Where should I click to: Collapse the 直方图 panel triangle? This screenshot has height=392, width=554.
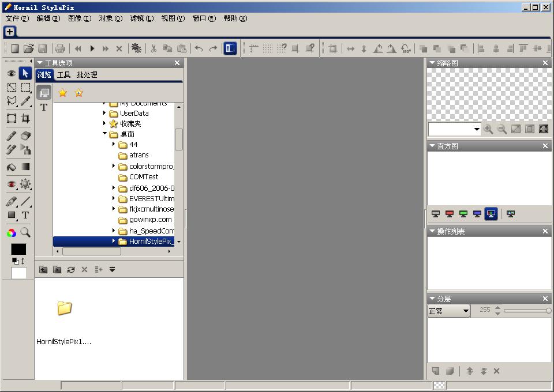[x=432, y=146]
